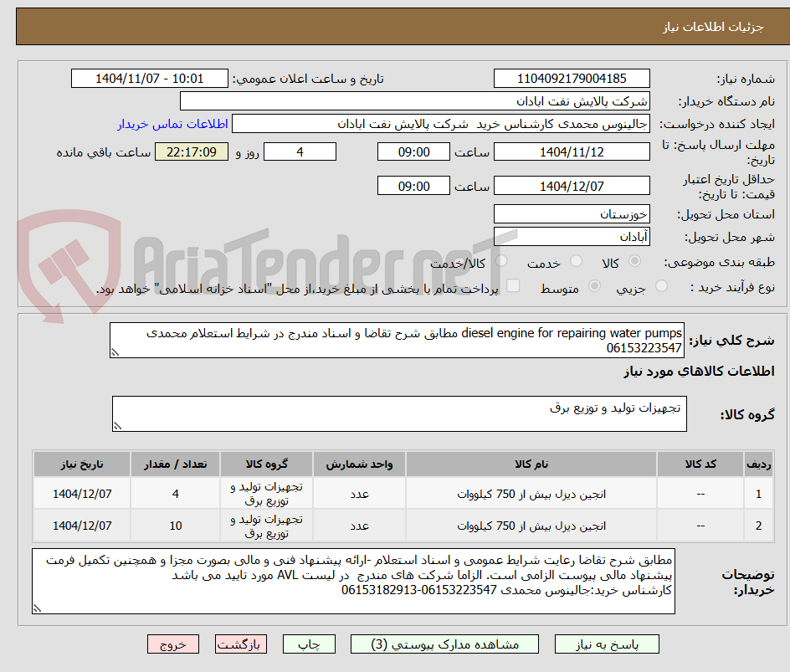Click the need number field 1104092179004185
This screenshot has width=790, height=672.
point(572,78)
